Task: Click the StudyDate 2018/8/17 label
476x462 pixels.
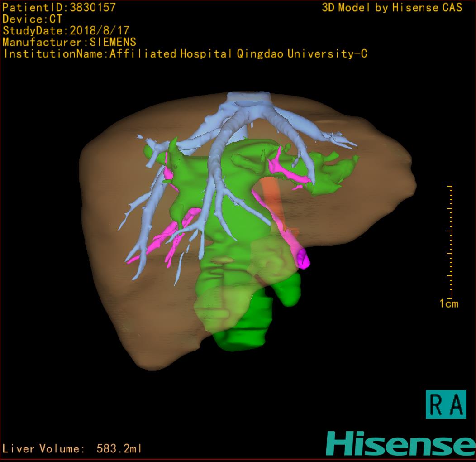Action: 66,31
